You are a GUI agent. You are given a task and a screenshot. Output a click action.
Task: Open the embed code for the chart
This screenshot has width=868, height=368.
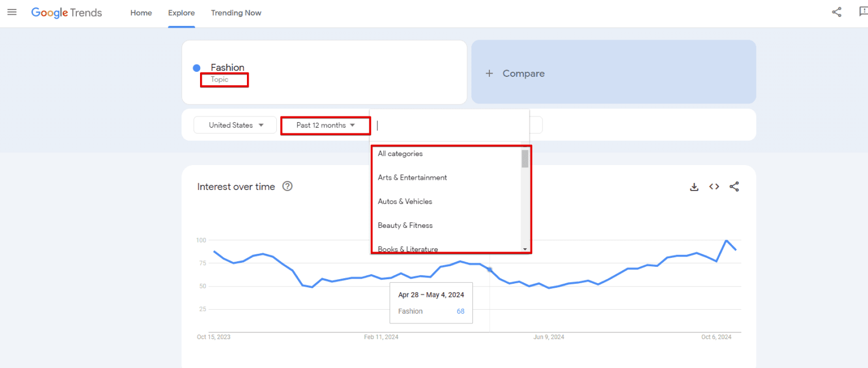tap(714, 187)
